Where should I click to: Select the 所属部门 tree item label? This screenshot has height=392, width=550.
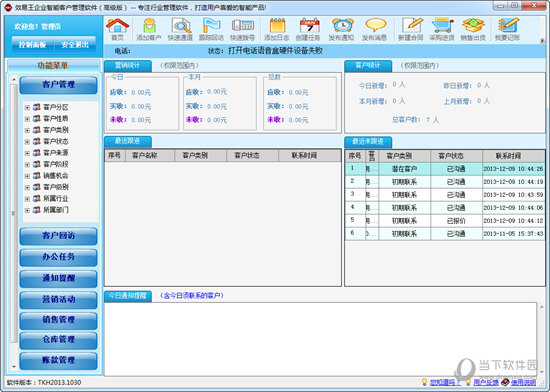56,210
